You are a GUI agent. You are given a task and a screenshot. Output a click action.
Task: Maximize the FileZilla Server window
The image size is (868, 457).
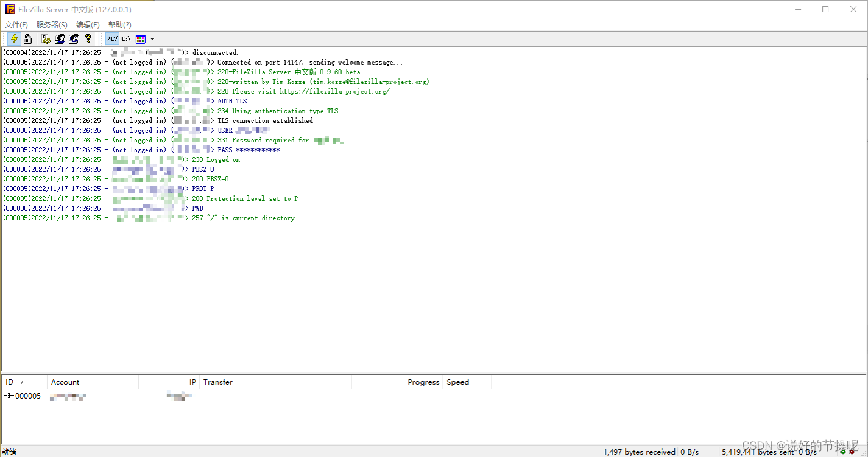click(825, 9)
